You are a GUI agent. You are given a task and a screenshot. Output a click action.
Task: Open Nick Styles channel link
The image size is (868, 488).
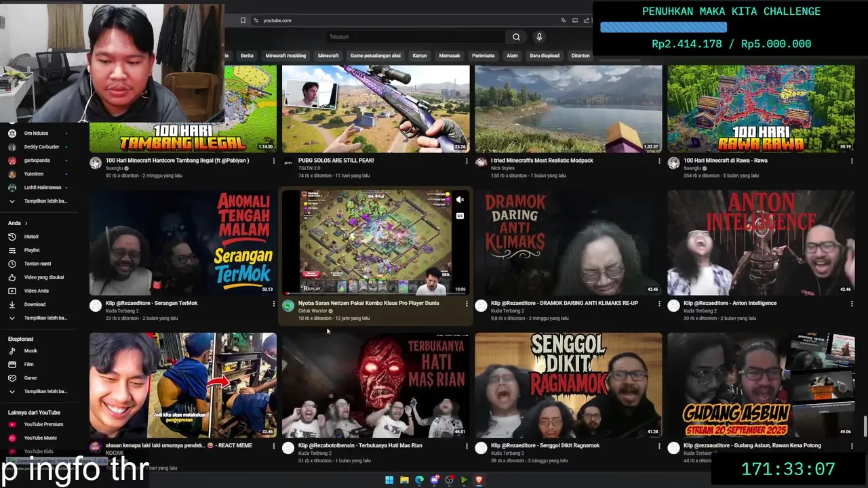pyautogui.click(x=502, y=168)
